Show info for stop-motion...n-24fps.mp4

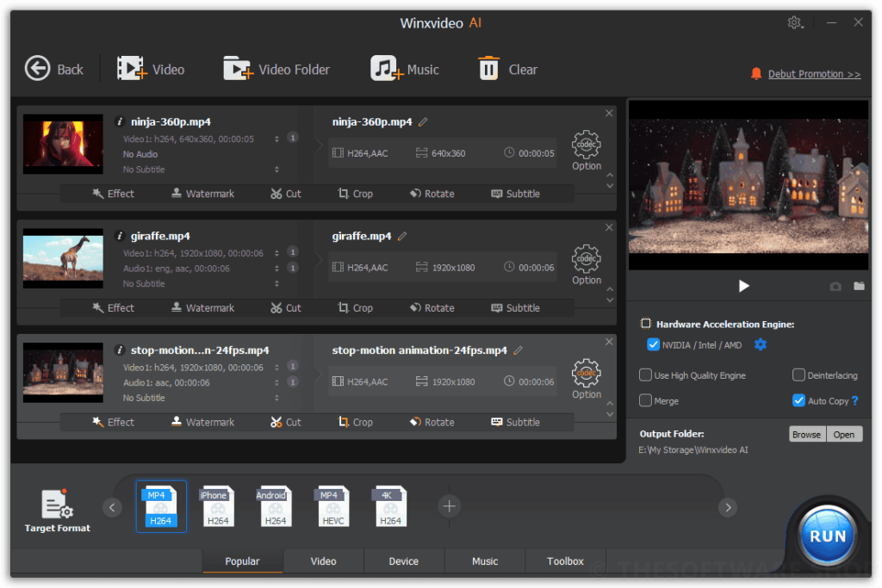pyautogui.click(x=119, y=350)
